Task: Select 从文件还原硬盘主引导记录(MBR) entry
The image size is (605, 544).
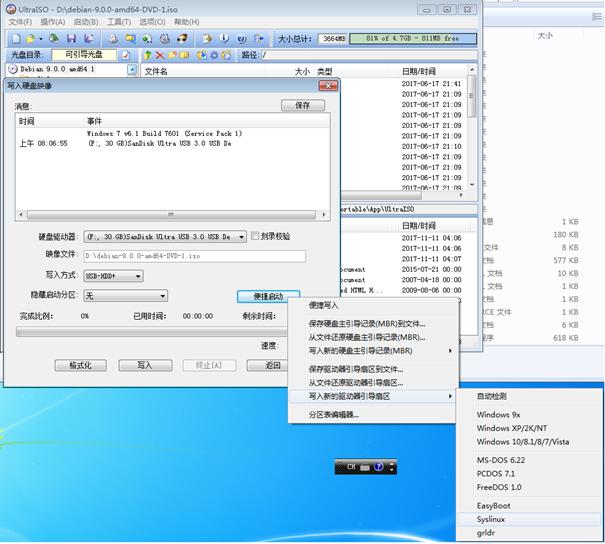Action: click(373, 337)
